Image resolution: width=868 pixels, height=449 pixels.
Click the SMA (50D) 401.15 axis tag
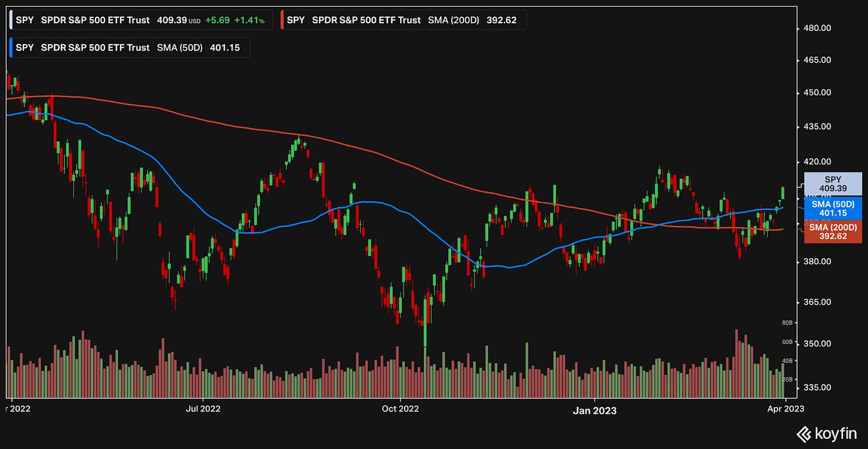(x=833, y=209)
